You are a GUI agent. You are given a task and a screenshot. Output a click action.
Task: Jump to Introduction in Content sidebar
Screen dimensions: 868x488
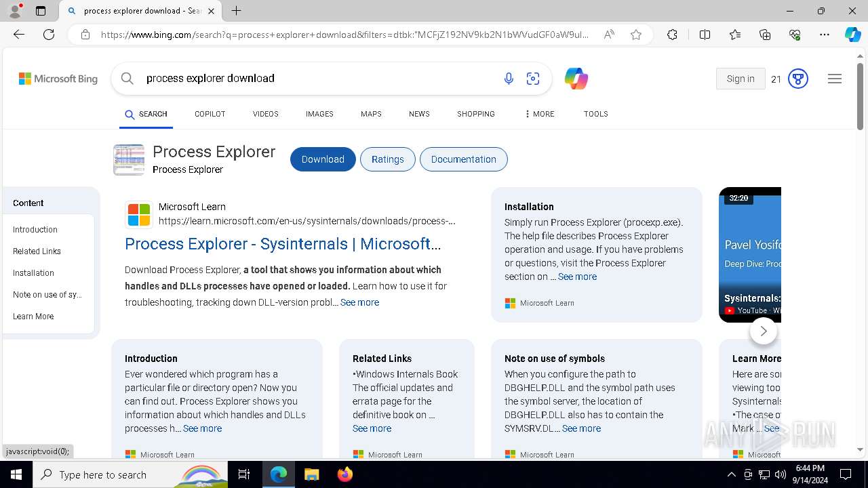35,230
